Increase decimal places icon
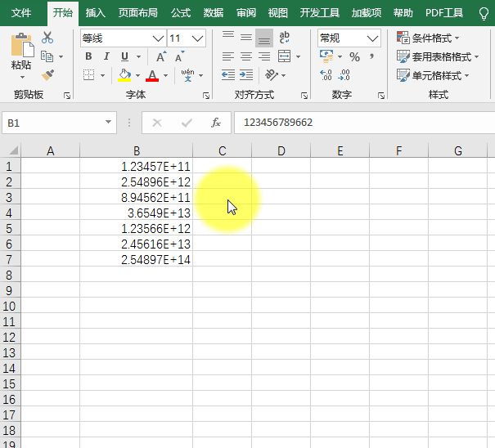 click(326, 75)
